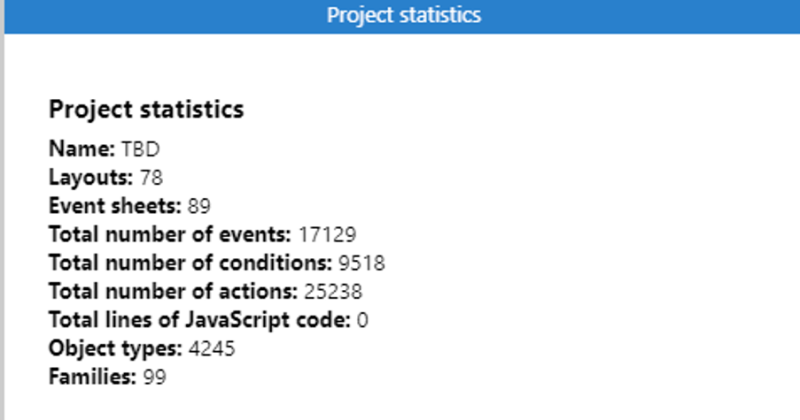Click the Layouts label
Image resolution: width=800 pixels, height=420 pixels.
(91, 178)
